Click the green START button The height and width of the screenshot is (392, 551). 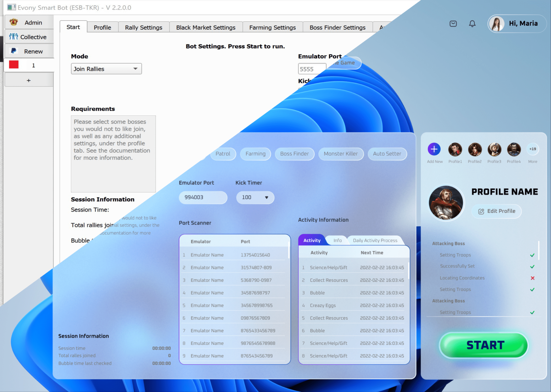click(484, 345)
